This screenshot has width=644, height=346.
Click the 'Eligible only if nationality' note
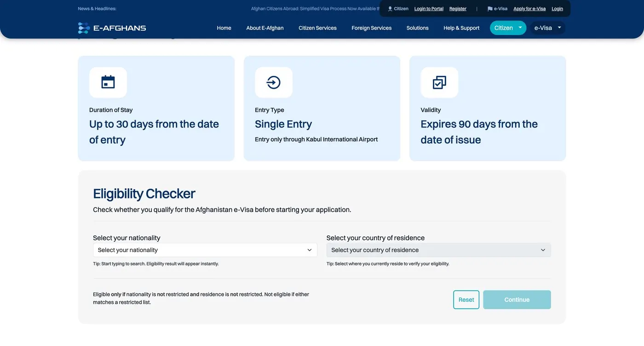(x=201, y=298)
